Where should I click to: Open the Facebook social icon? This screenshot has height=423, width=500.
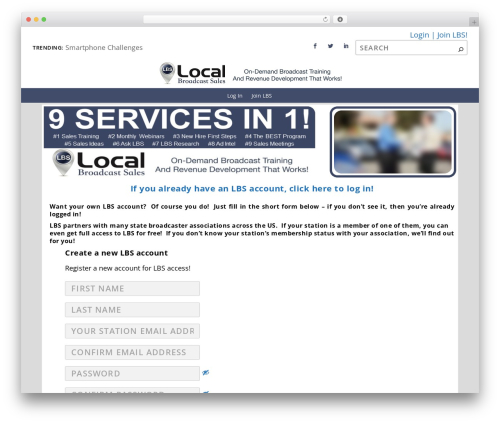(315, 46)
